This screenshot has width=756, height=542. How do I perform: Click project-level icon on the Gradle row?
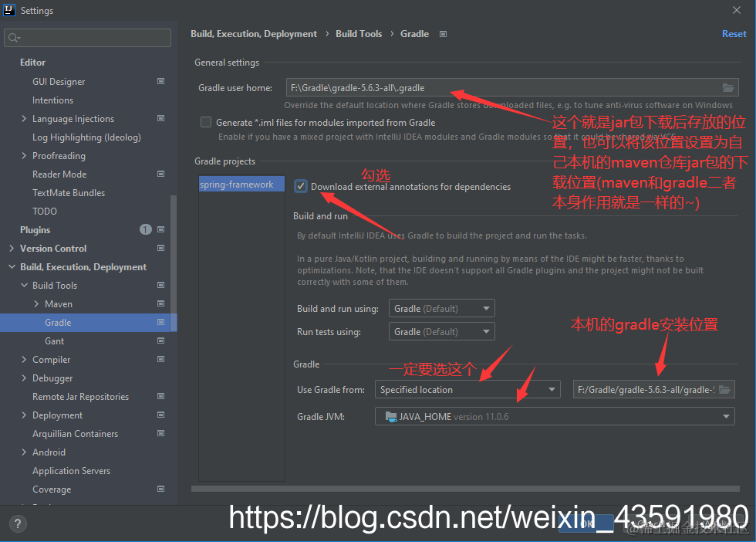pos(161,322)
